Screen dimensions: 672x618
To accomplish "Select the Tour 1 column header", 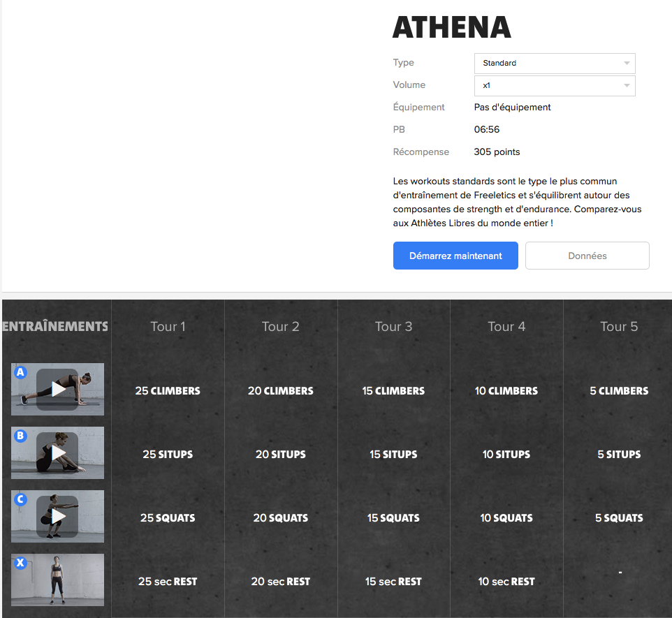I will click(x=168, y=327).
